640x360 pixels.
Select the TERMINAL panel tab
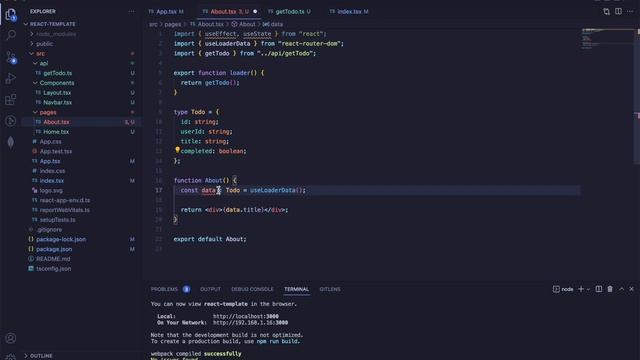[296, 289]
